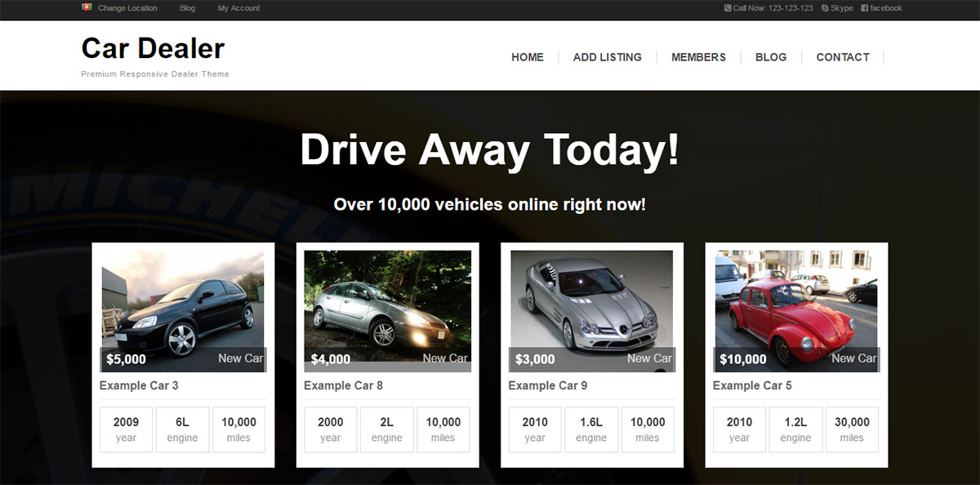
Task: Go to My Account
Action: point(239,8)
